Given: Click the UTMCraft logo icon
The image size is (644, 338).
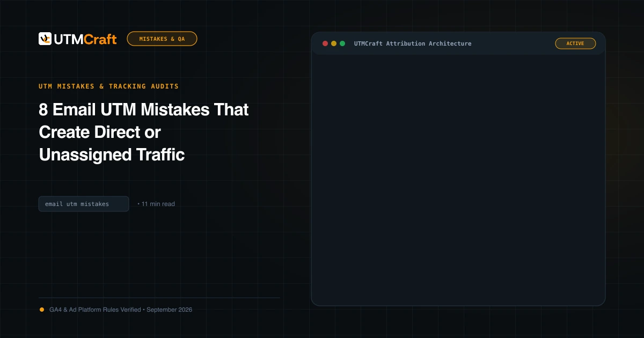Looking at the screenshot, I should (45, 39).
